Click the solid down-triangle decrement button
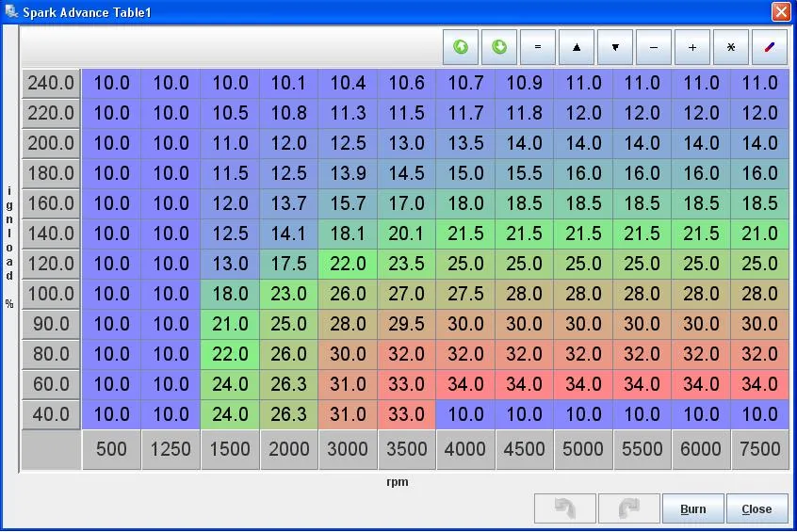The width and height of the screenshot is (797, 532). point(615,47)
